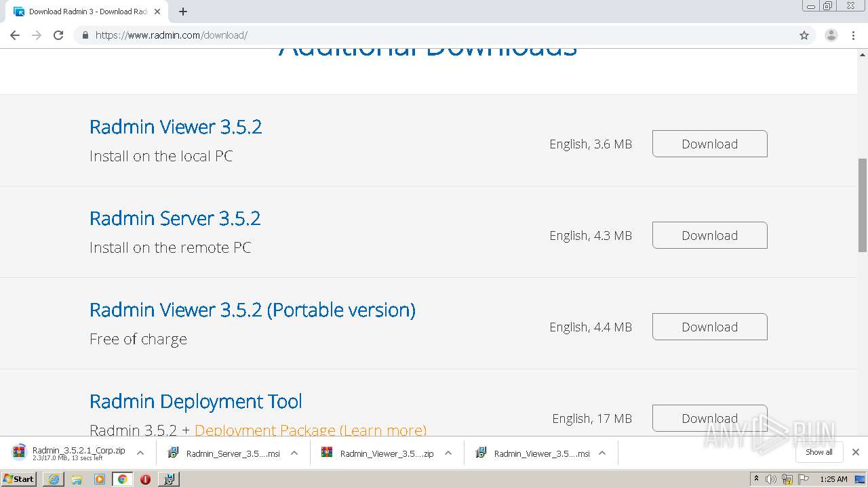
Task: Expand options for Radmin_Viewer zip download
Action: pyautogui.click(x=448, y=453)
